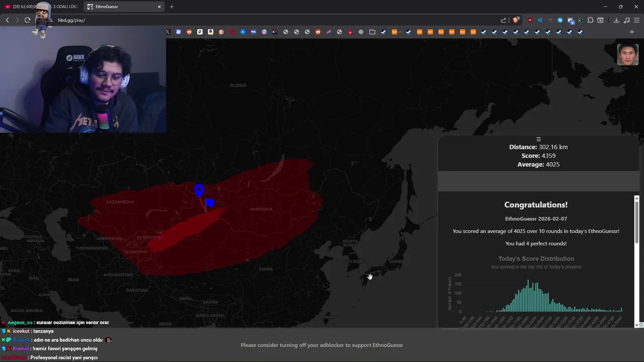Click the Kazakhstan label on the map

(x=120, y=202)
